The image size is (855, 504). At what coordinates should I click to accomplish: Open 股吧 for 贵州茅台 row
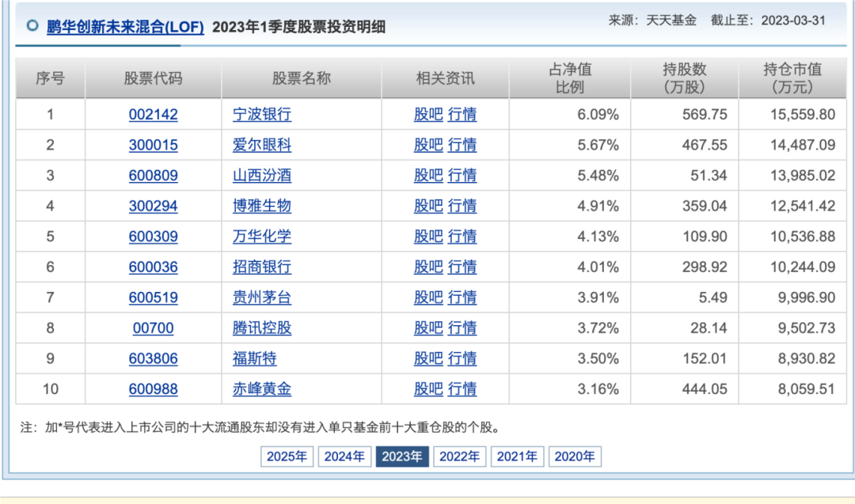(428, 297)
